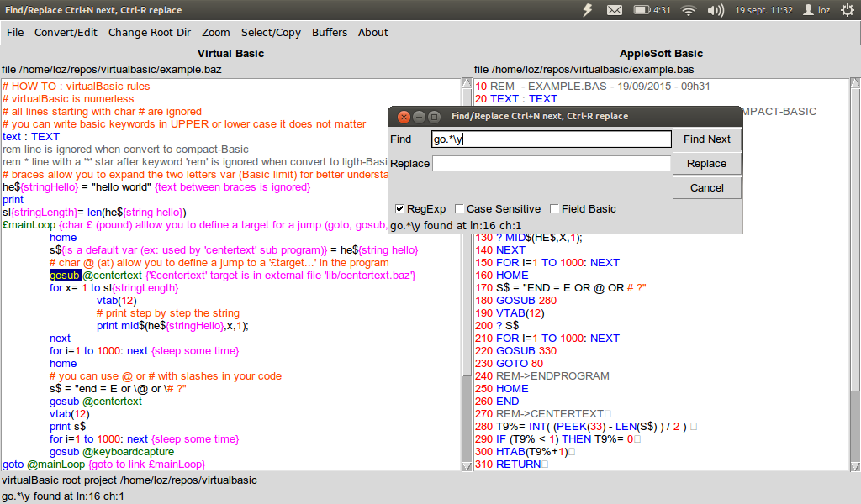Click the 'goto @mainLoop' line
Screen dimensions: 861x504
(x=103, y=465)
